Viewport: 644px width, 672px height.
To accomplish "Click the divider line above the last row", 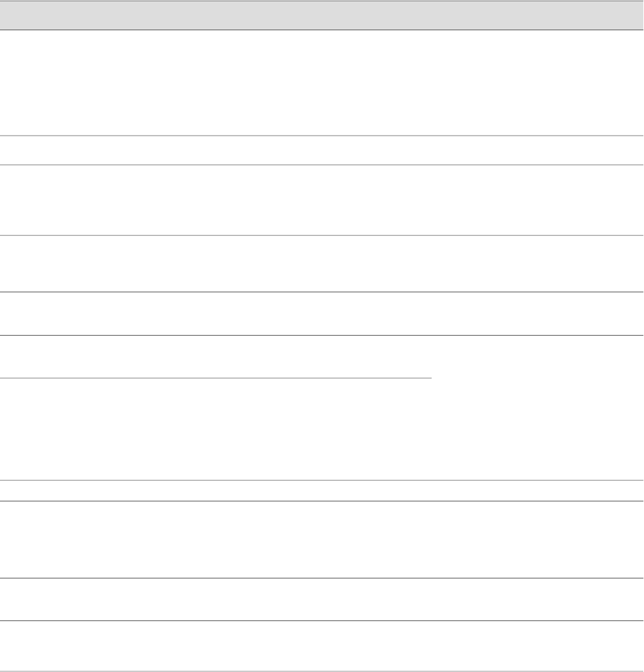I will point(322,620).
